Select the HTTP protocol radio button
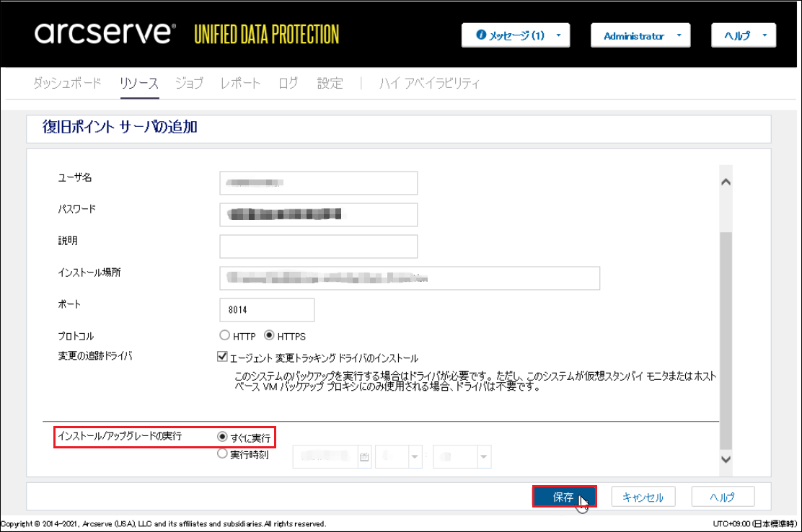This screenshot has height=532, width=802. 224,335
